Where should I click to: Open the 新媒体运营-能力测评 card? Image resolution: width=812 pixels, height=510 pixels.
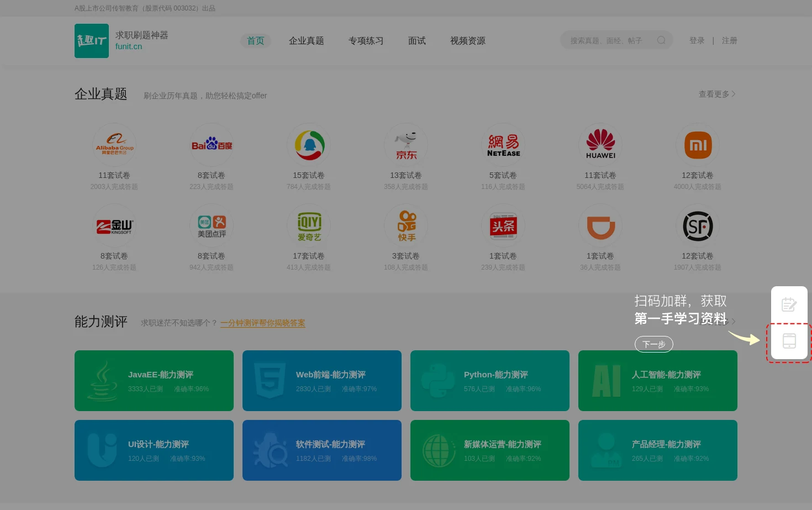pyautogui.click(x=490, y=450)
